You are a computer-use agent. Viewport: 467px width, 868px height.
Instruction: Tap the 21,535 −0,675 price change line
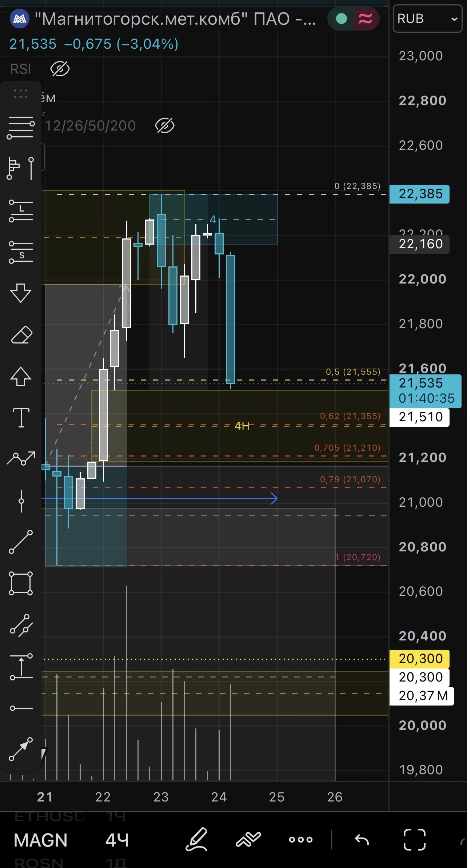[94, 44]
